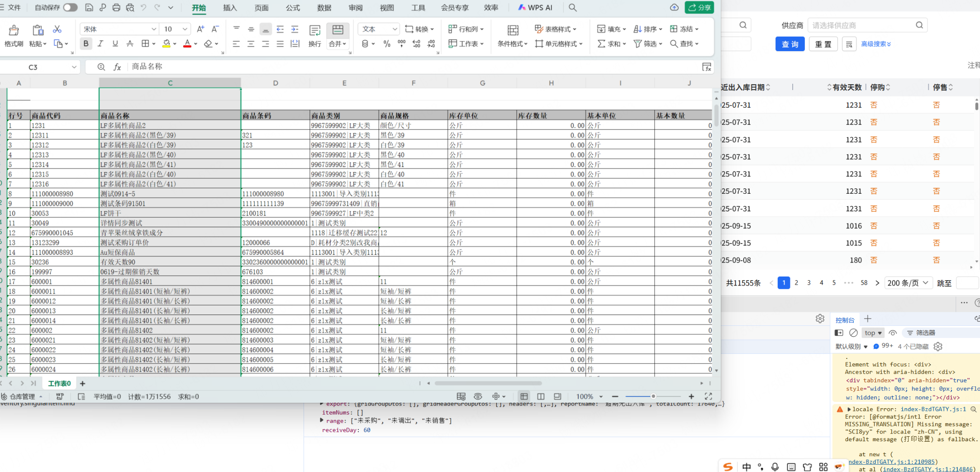Viewport: 980px width, 472px height.
Task: Toggle Italic formatting button
Action: click(100, 44)
